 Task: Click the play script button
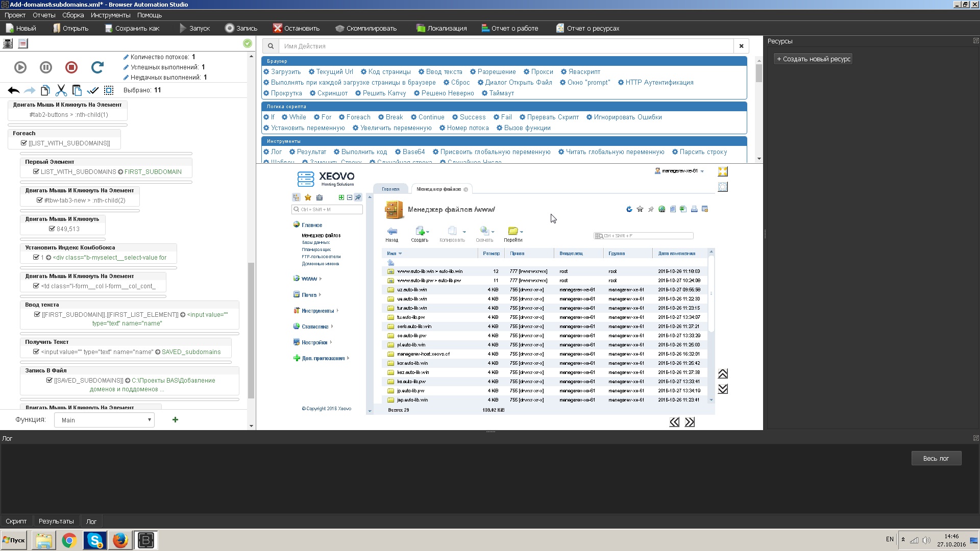20,67
